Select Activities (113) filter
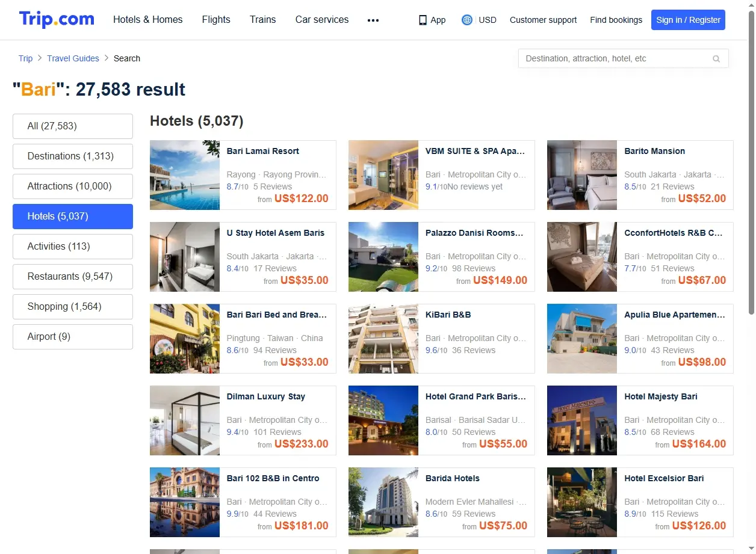The width and height of the screenshot is (756, 554). pos(73,247)
